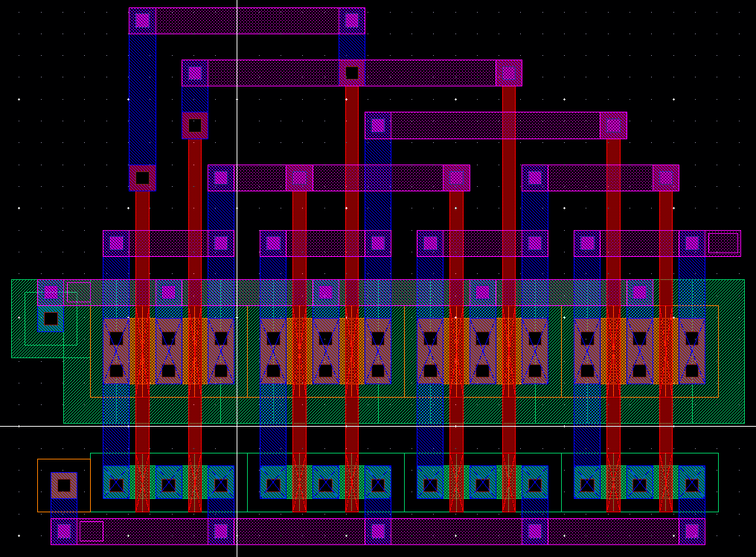Viewport: 756px width, 557px height.
Task: Select the upper contact of the leftmost orange diffusion
Action: click(x=116, y=338)
